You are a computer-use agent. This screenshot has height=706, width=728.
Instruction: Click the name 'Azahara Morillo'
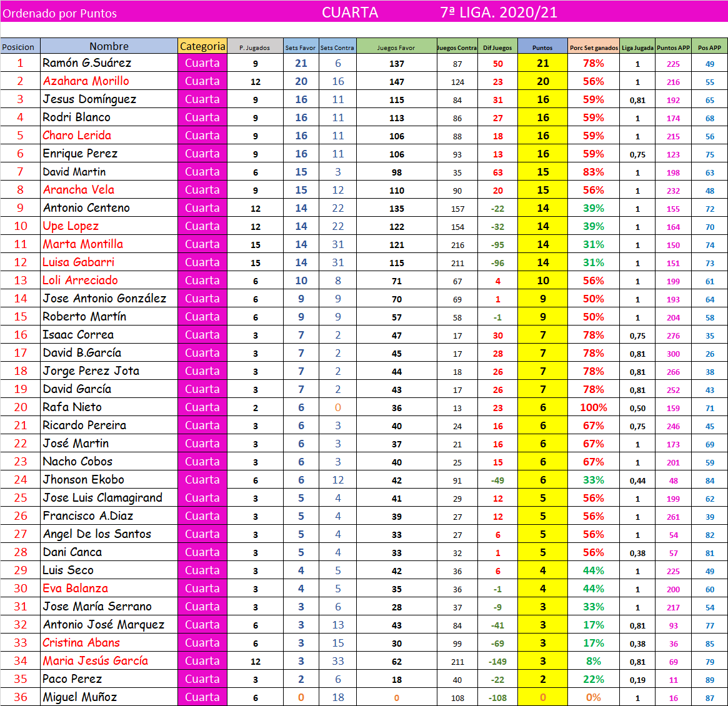click(86, 81)
